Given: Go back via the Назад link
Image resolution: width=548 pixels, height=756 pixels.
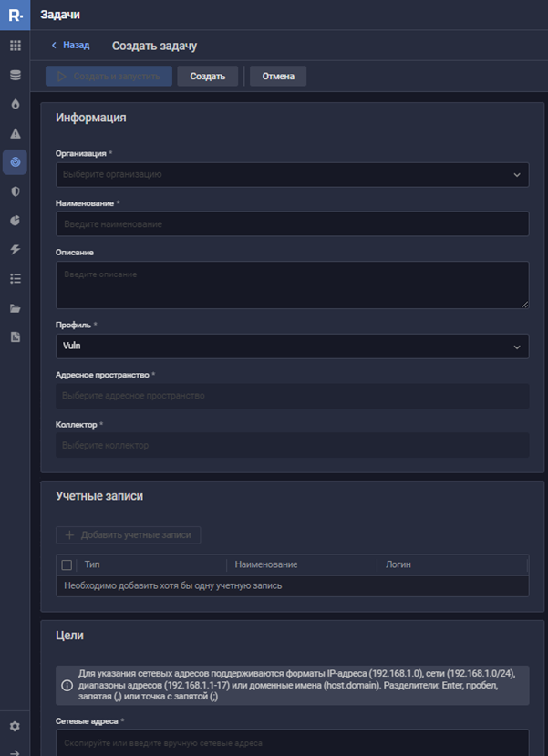Looking at the screenshot, I should coord(70,46).
